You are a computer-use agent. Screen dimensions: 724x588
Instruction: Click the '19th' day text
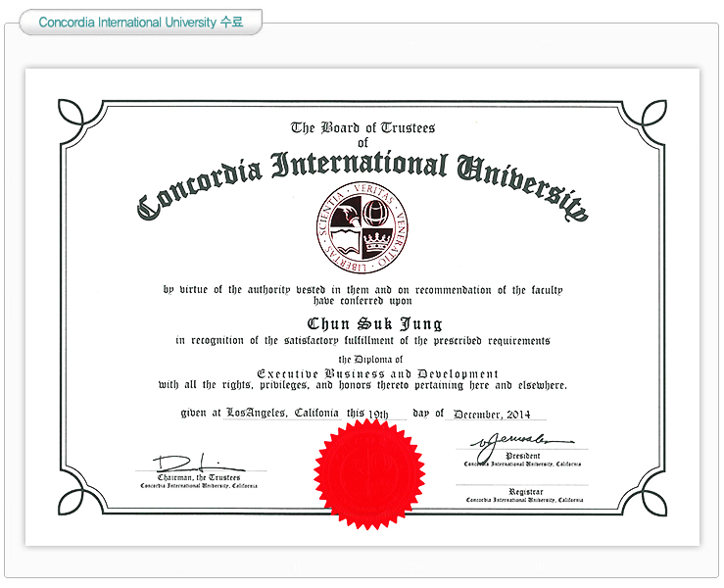click(x=378, y=415)
